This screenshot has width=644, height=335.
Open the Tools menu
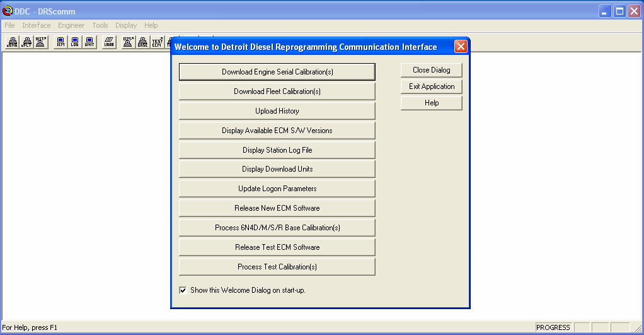[100, 25]
